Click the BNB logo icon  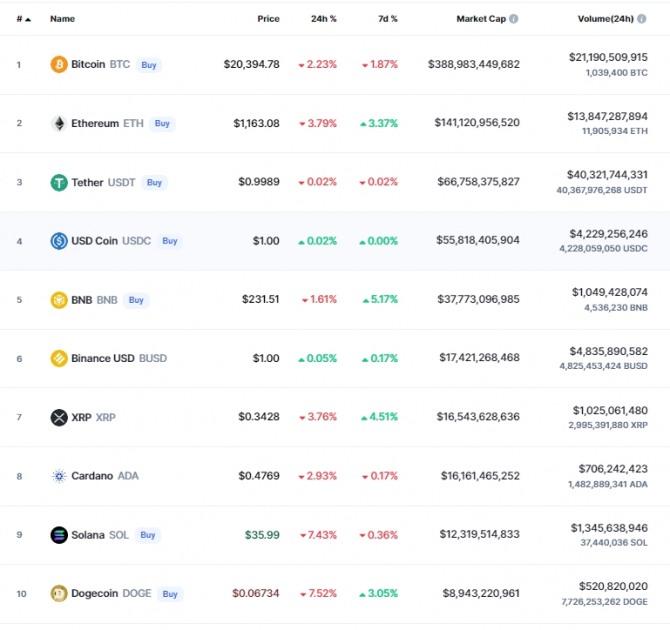point(59,300)
